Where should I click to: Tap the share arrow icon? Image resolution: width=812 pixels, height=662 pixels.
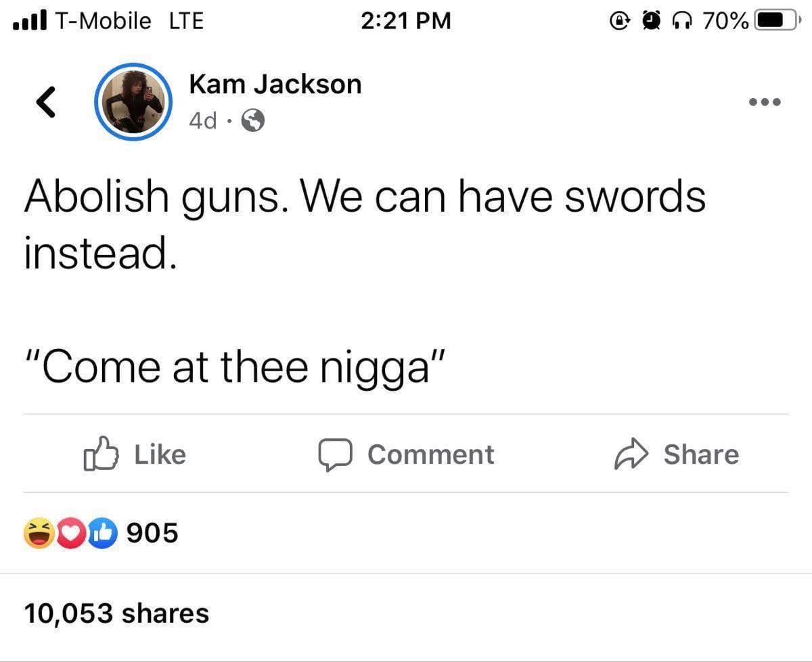[631, 455]
